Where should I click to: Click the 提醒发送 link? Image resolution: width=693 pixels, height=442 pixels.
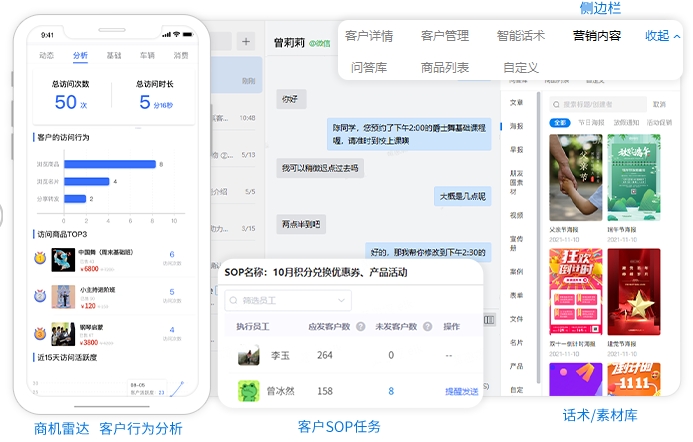point(461,391)
